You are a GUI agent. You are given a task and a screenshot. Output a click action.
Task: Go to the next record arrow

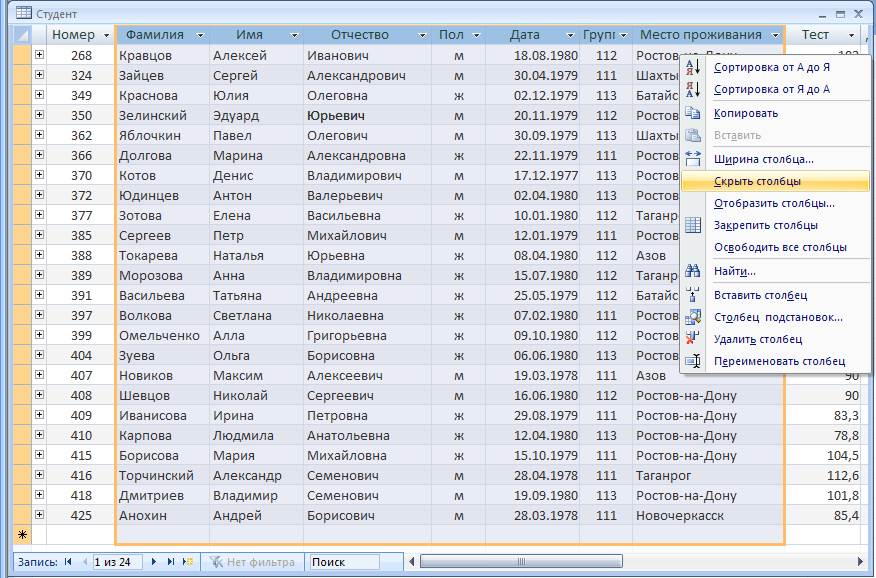153,562
